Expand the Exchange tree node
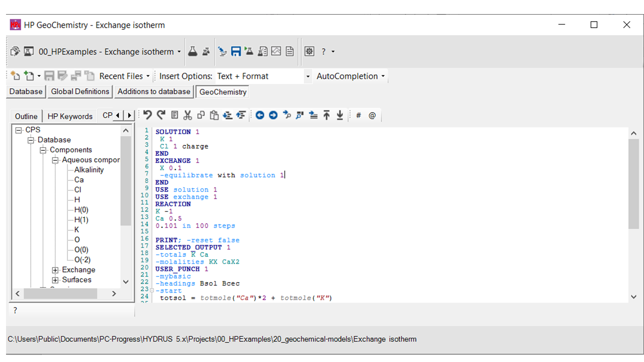Screen dimensions: 644x362 point(55,270)
